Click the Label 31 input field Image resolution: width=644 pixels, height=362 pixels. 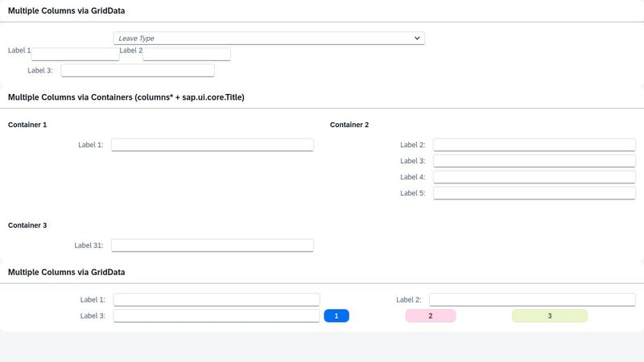click(x=213, y=245)
